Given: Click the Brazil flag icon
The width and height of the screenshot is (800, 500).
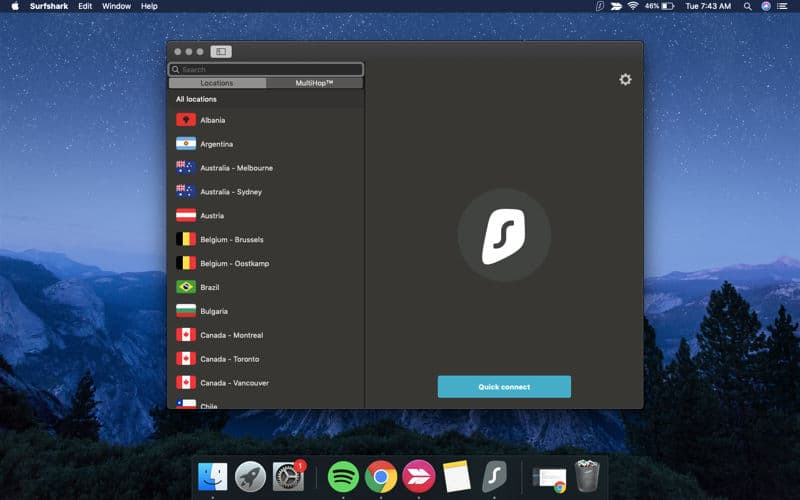Looking at the screenshot, I should click(186, 287).
